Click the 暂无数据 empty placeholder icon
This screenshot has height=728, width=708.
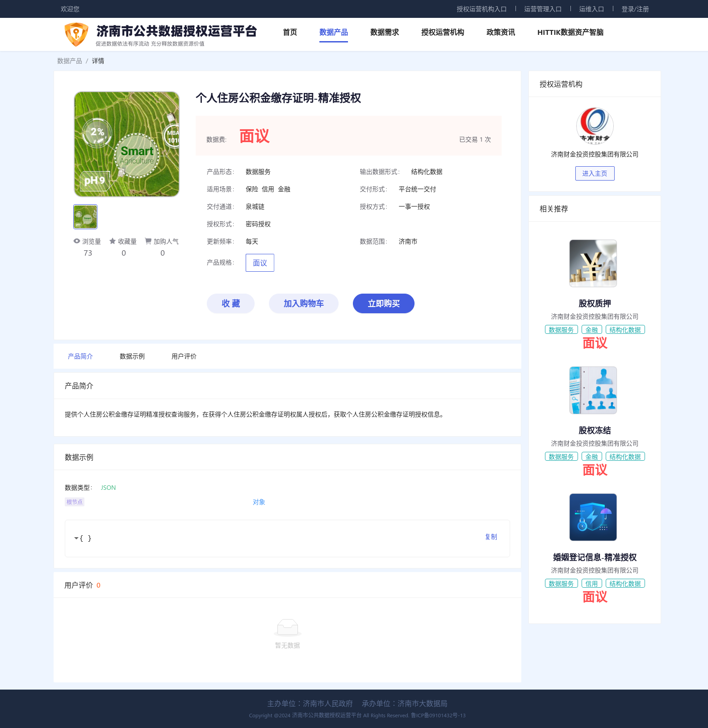tap(288, 627)
